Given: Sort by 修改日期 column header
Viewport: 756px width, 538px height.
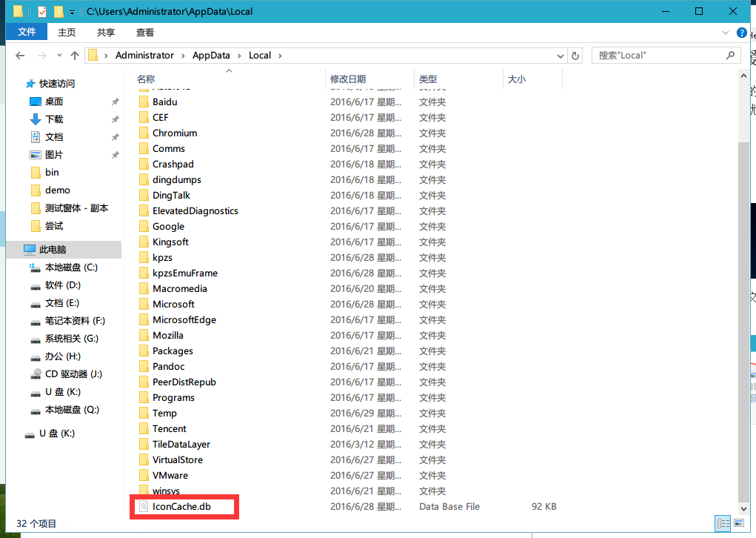Looking at the screenshot, I should 348,79.
